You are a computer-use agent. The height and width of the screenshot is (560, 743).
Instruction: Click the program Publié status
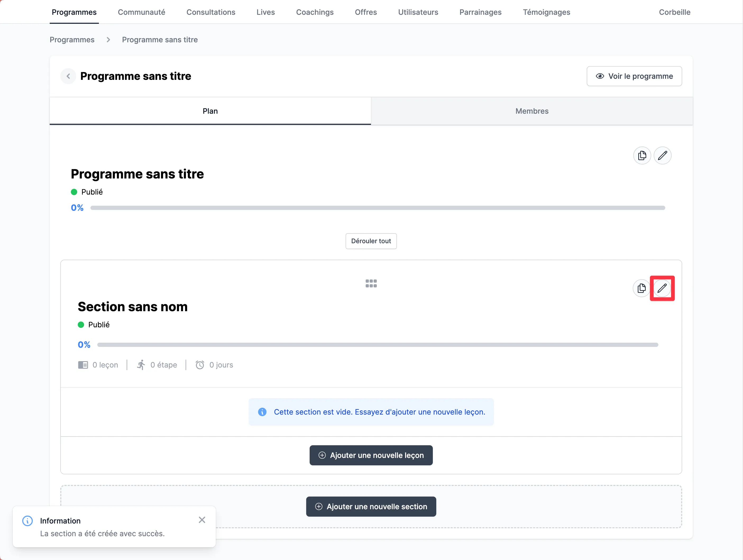coord(87,192)
